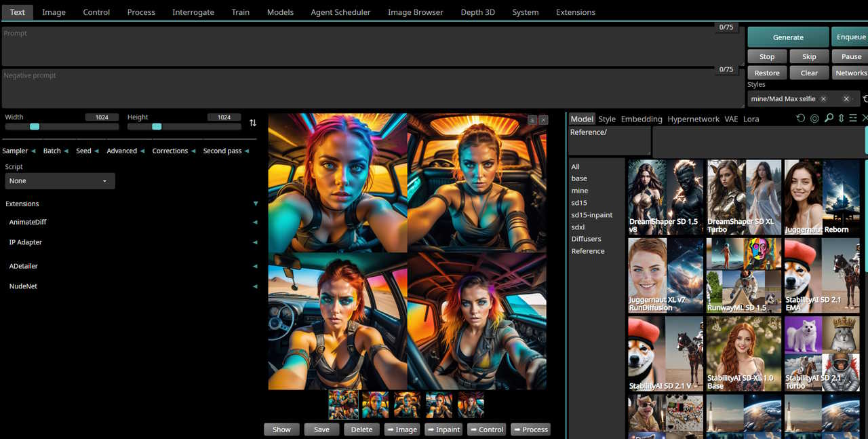Click the magnifier search icon in networks panel

829,118
